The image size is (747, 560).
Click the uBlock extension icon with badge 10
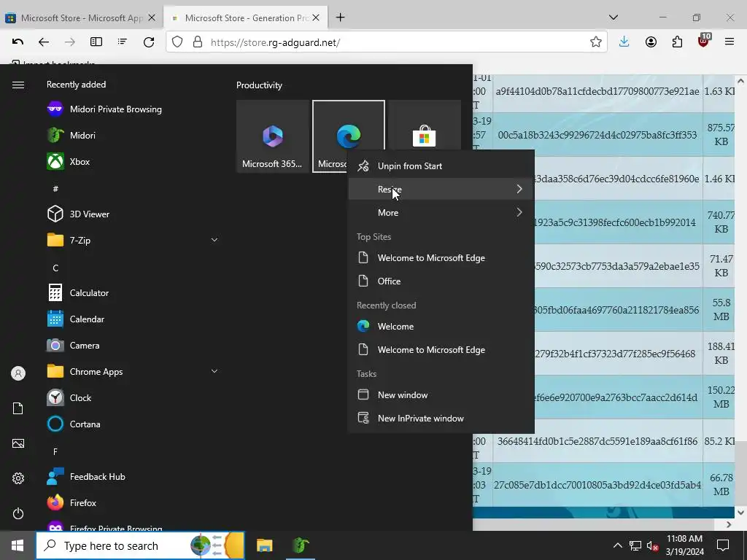[703, 41]
